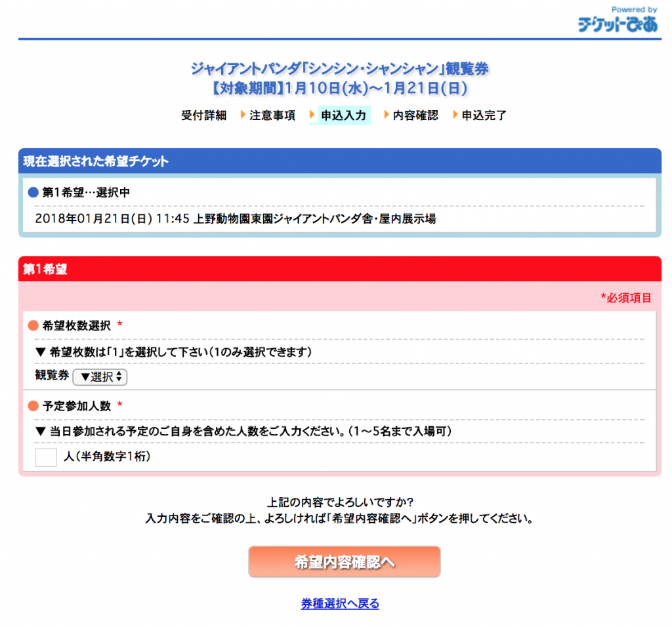672x627 pixels.
Task: Click the blue circle beside 第1希望…選択中
Action: [33, 193]
